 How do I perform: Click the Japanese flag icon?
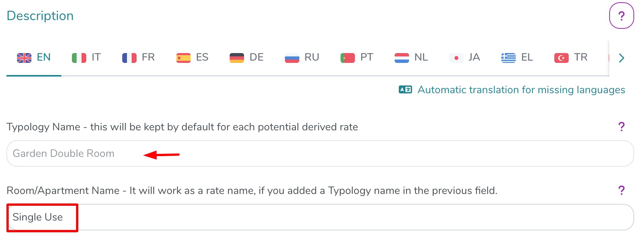[456, 58]
